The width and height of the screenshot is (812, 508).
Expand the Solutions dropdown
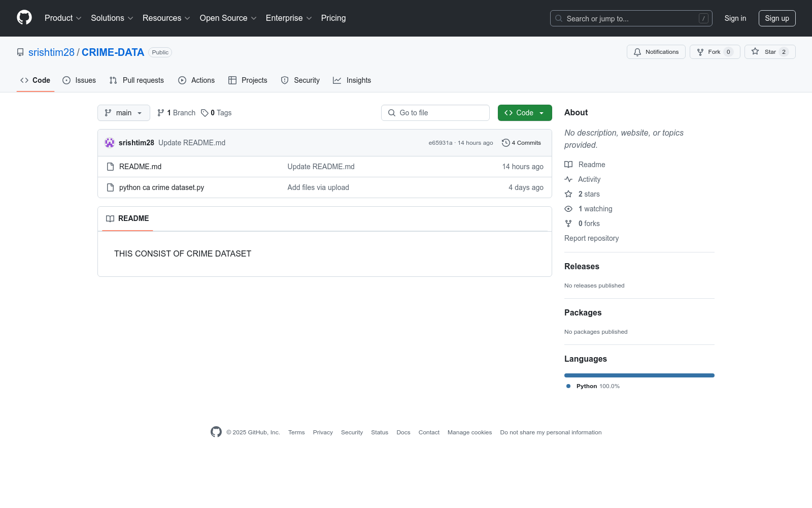(112, 18)
